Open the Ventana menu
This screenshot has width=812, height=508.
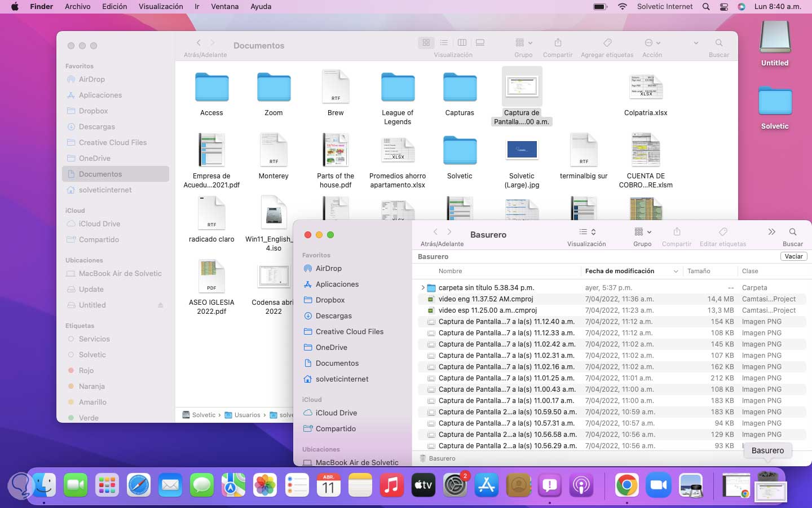(225, 7)
